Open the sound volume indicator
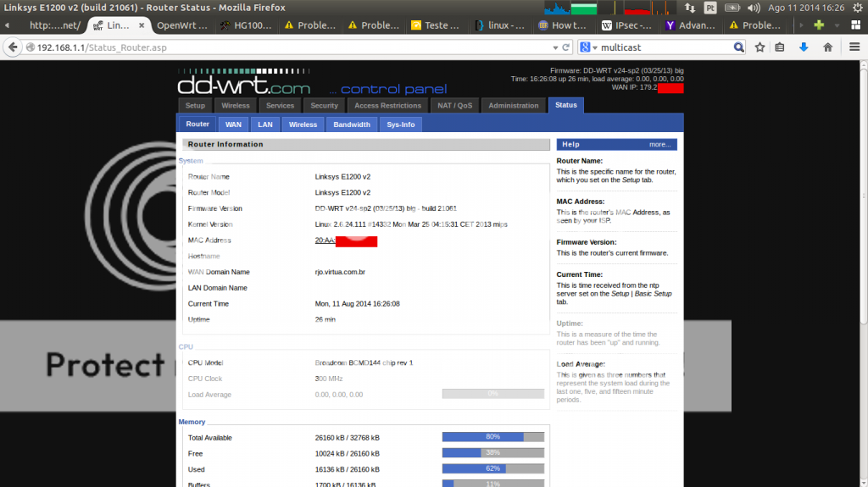Screen dimensions: 868x487 coord(754,8)
